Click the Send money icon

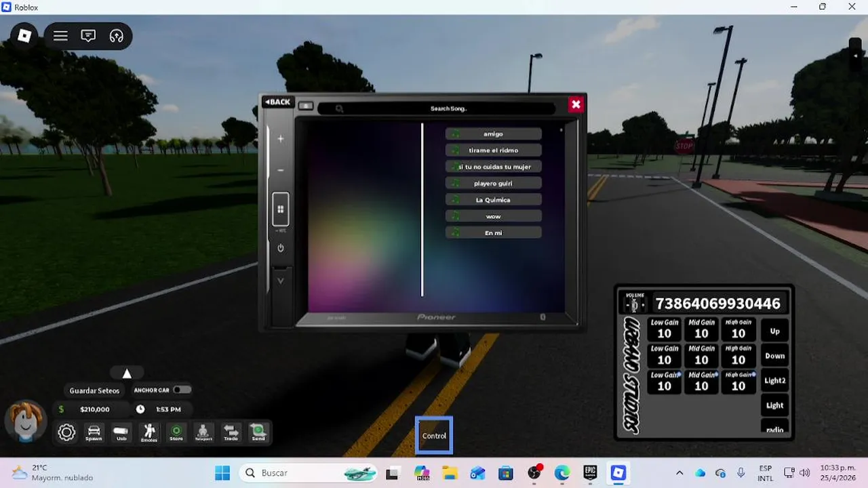point(258,432)
